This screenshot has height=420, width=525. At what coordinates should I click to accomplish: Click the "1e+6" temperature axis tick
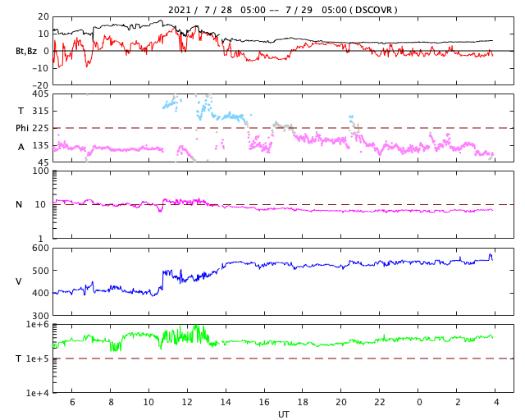(38, 324)
